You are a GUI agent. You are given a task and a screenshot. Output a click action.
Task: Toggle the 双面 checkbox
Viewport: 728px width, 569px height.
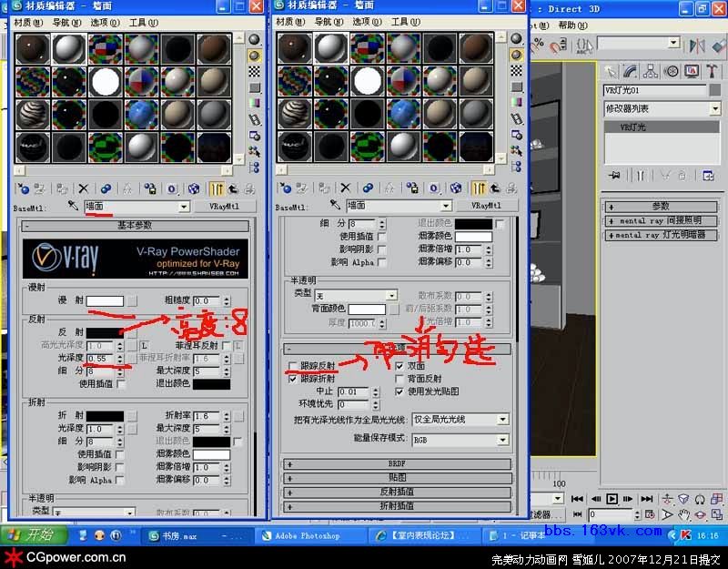399,366
